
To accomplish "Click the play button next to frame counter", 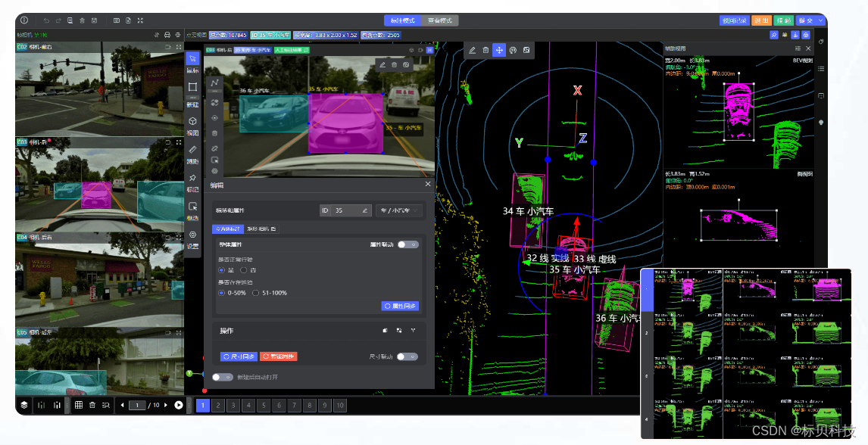I will (x=179, y=405).
